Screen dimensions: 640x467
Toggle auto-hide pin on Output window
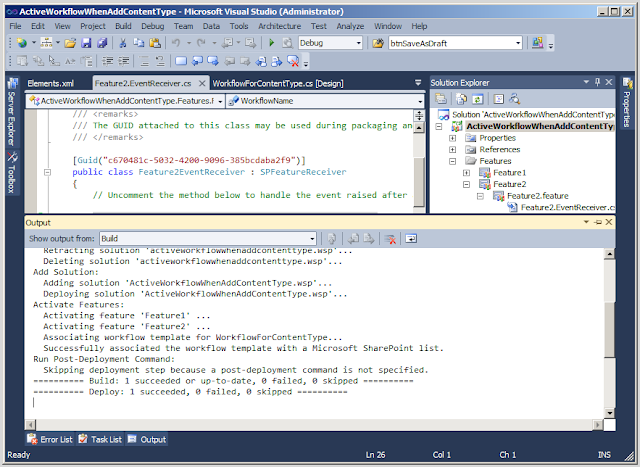point(598,222)
